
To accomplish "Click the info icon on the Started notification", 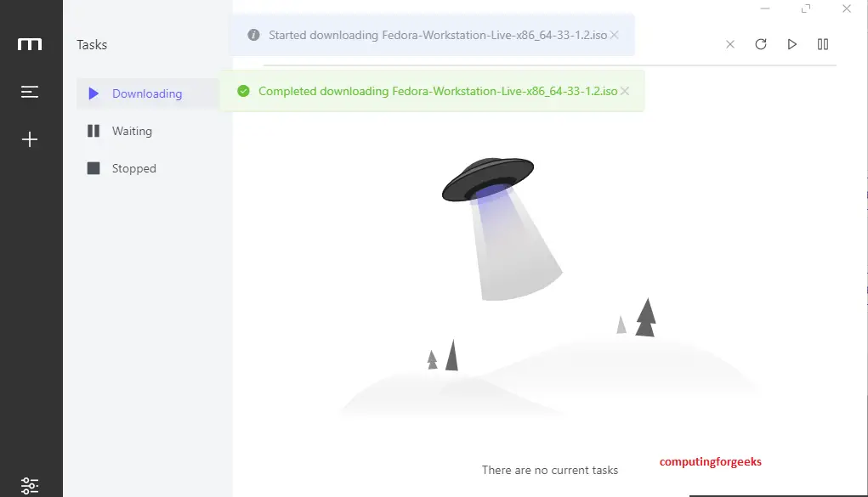I will [x=253, y=35].
